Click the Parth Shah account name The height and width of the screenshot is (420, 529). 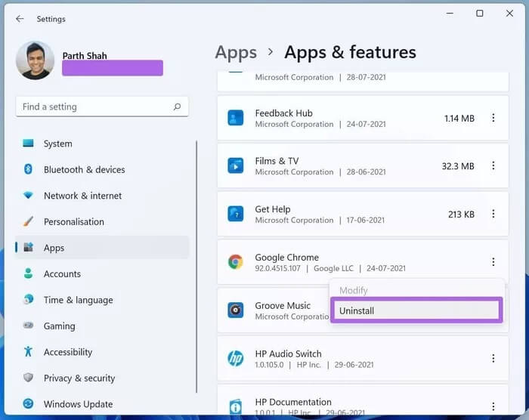[85, 56]
